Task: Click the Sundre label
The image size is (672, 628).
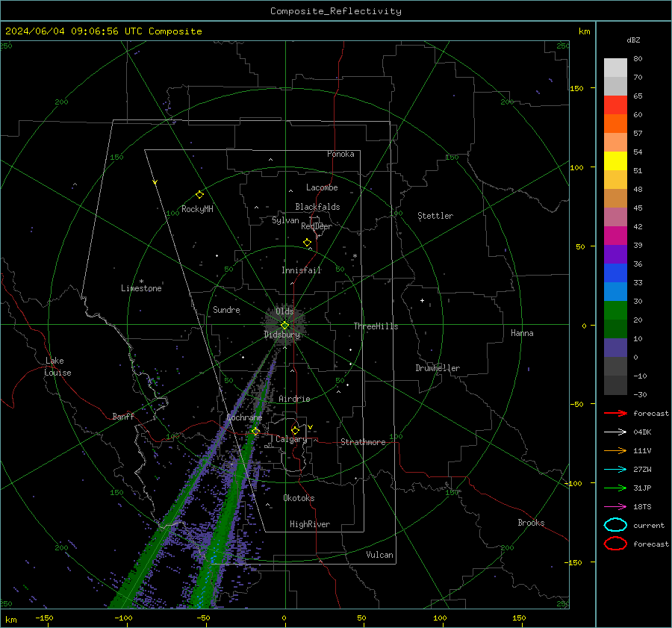Action: pyautogui.click(x=226, y=310)
